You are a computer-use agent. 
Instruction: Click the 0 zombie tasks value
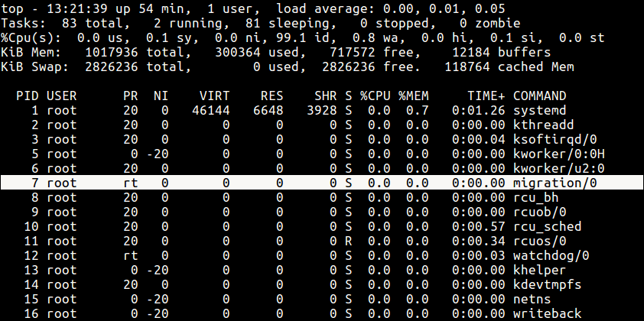pyautogui.click(x=490, y=23)
